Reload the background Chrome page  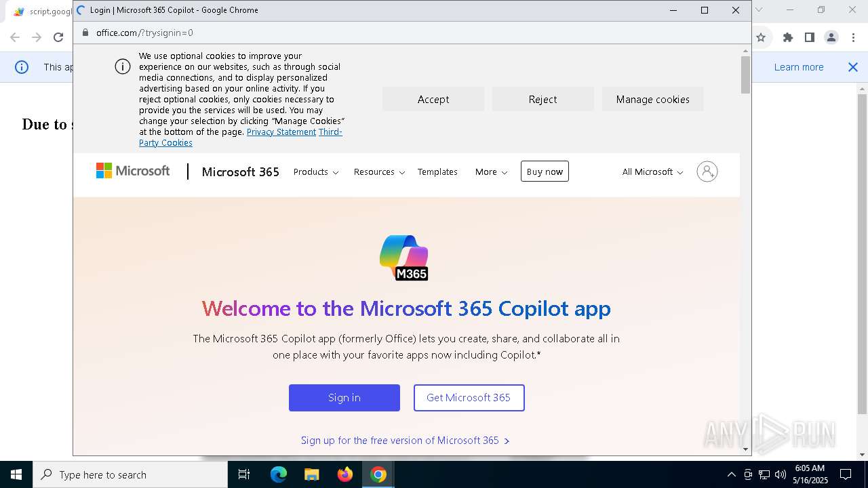coord(58,37)
